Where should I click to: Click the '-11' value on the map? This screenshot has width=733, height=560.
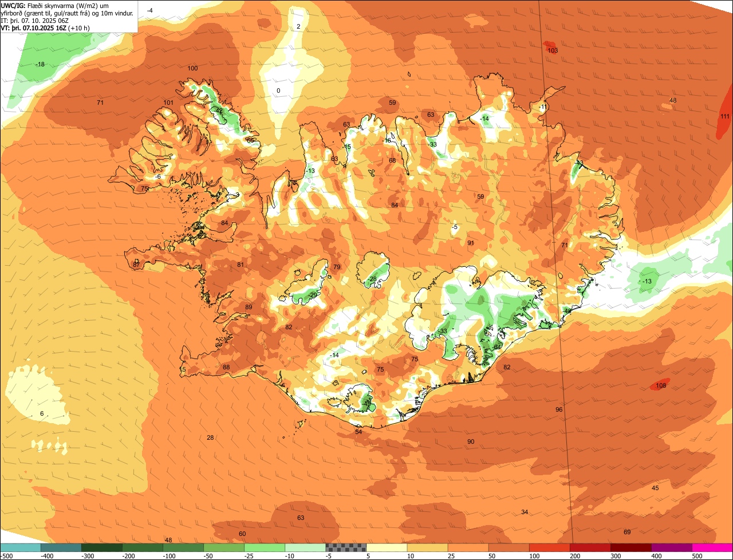click(543, 107)
